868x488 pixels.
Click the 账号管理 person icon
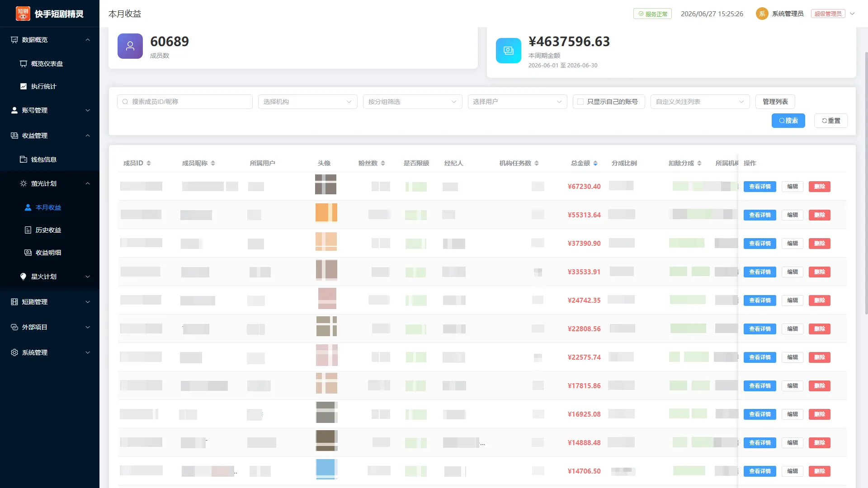pyautogui.click(x=14, y=110)
